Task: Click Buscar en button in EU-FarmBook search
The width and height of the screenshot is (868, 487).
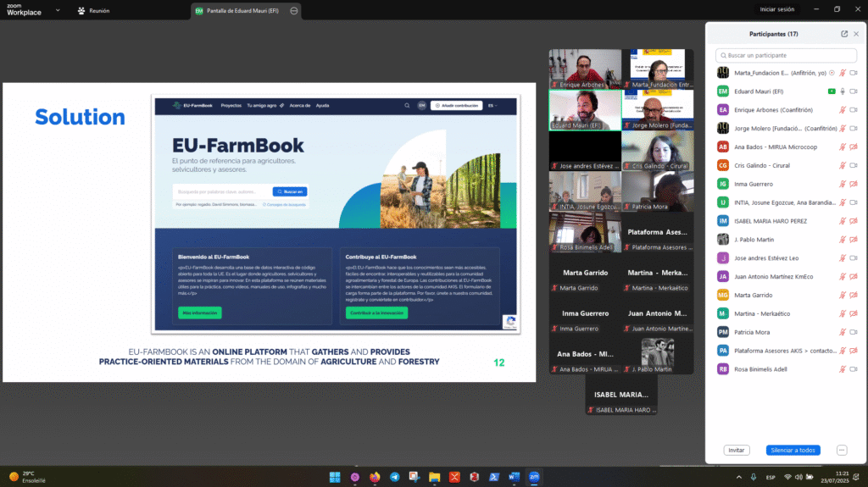Action: tap(290, 191)
